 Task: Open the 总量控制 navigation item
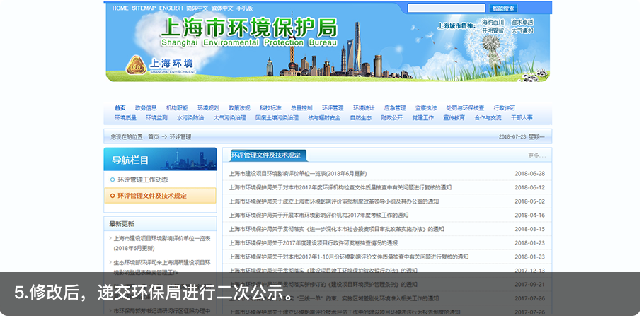[301, 108]
